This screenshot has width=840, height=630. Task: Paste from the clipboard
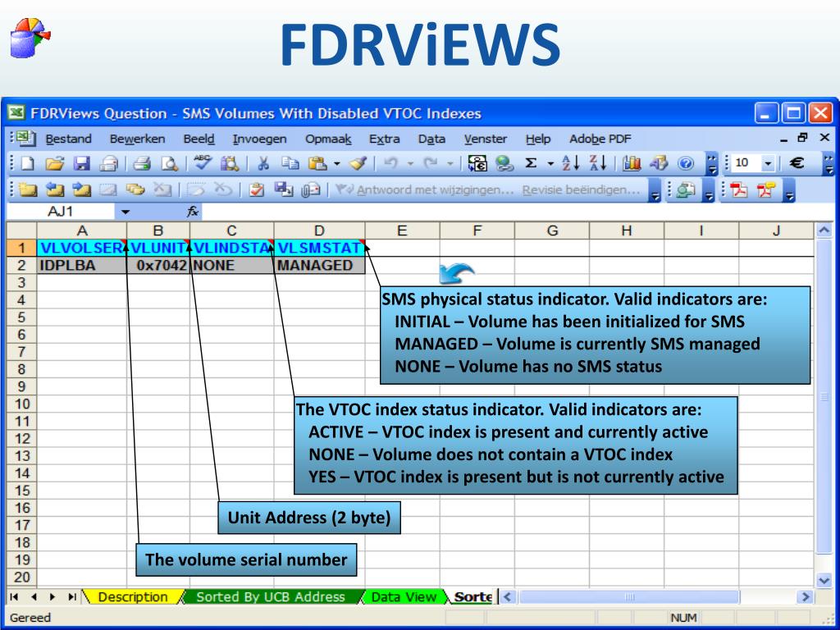[x=318, y=163]
